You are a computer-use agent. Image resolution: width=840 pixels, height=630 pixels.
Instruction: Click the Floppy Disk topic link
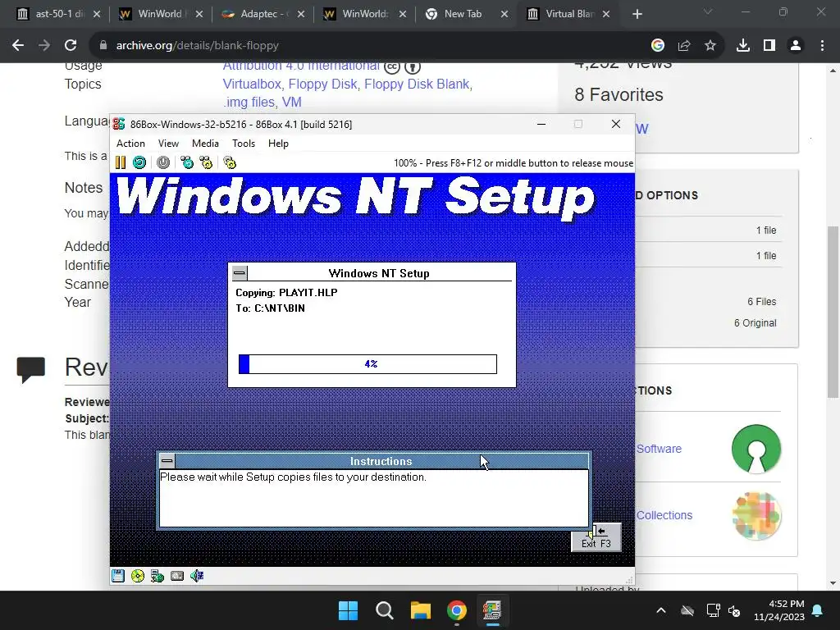(x=322, y=84)
